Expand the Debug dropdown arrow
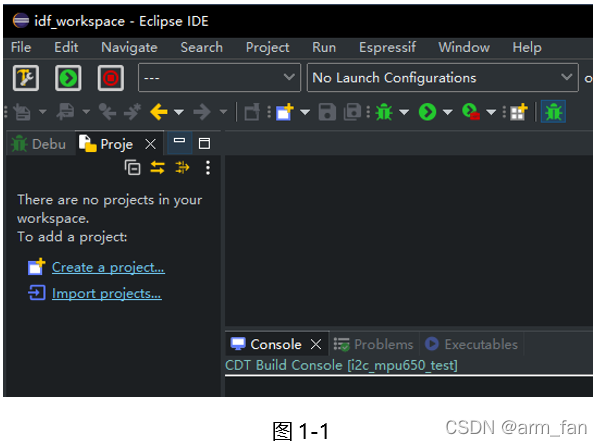Image resolution: width=602 pixels, height=446 pixels. tap(404, 112)
